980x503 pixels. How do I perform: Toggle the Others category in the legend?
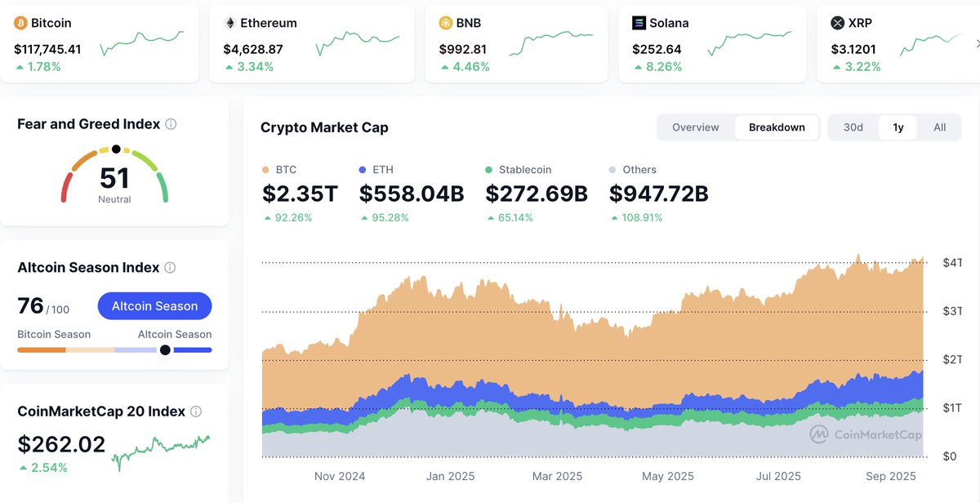(635, 169)
